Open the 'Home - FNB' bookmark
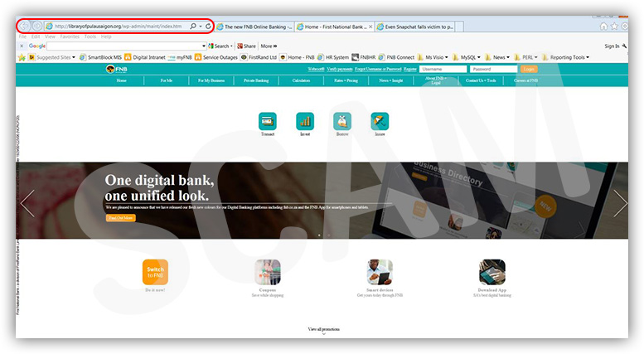 click(x=297, y=57)
